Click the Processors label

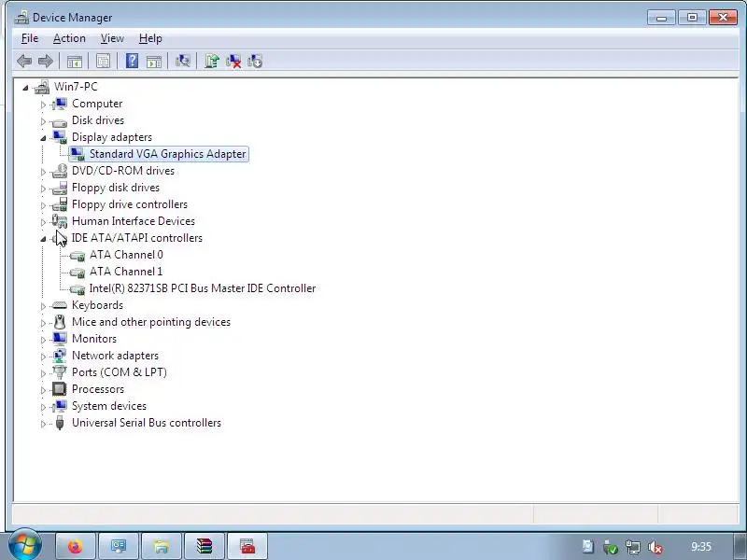tap(98, 389)
